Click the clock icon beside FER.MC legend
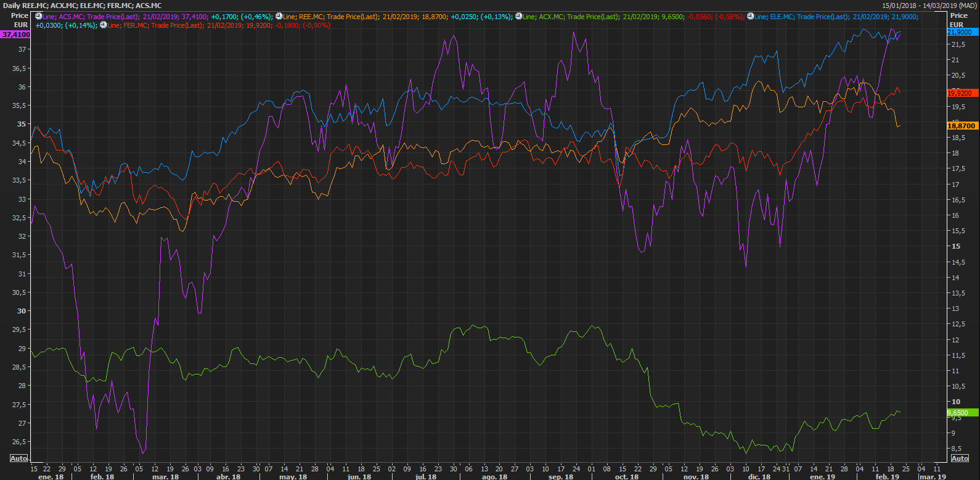Viewport: 980px width, 480px height. coord(103,25)
